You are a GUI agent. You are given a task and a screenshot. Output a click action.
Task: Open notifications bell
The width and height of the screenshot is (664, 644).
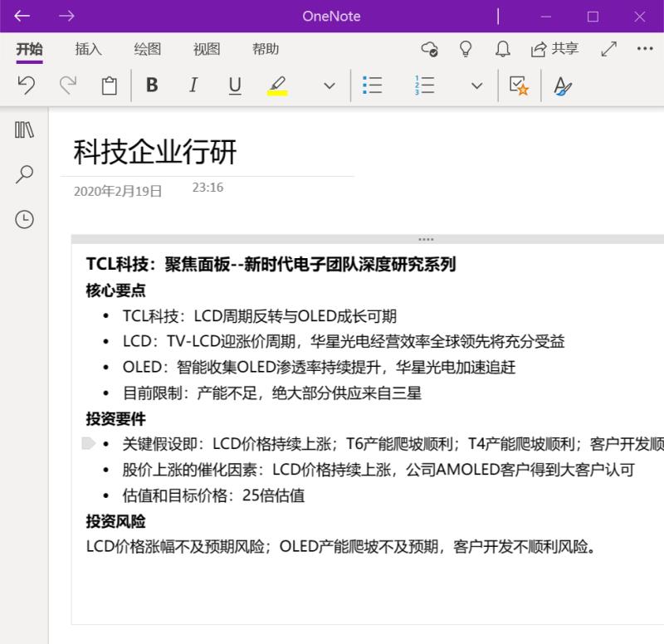[503, 49]
